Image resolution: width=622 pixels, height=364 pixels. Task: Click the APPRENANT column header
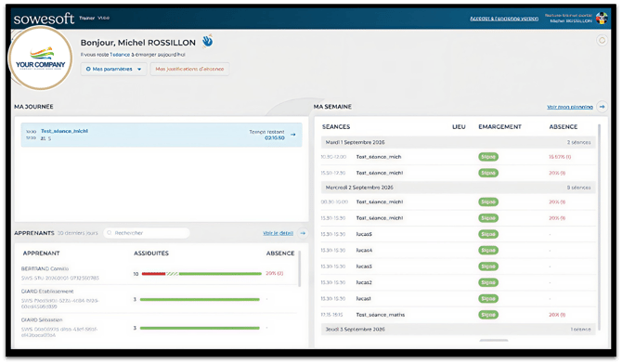click(41, 253)
